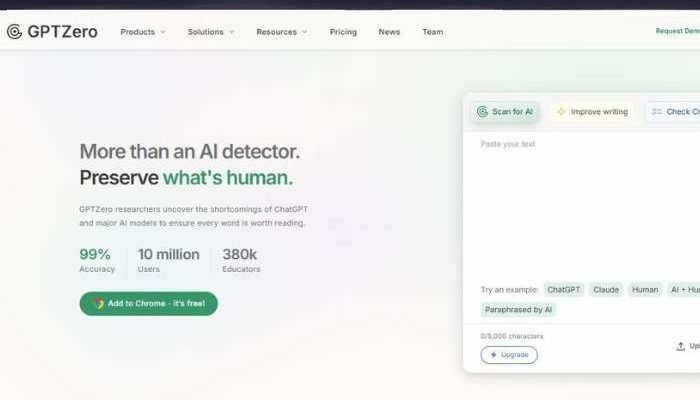Click the sparkle icon in Upgrade button
Viewport: 700px width, 400px height.
494,355
